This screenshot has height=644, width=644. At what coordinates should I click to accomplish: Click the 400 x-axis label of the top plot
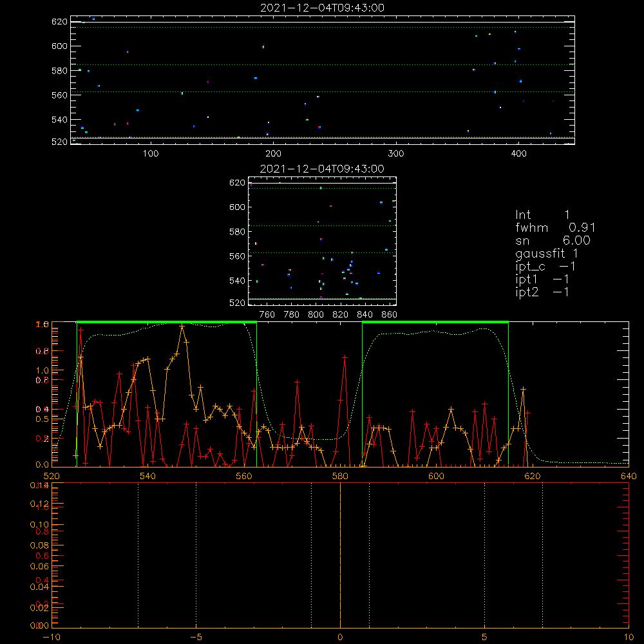point(518,154)
